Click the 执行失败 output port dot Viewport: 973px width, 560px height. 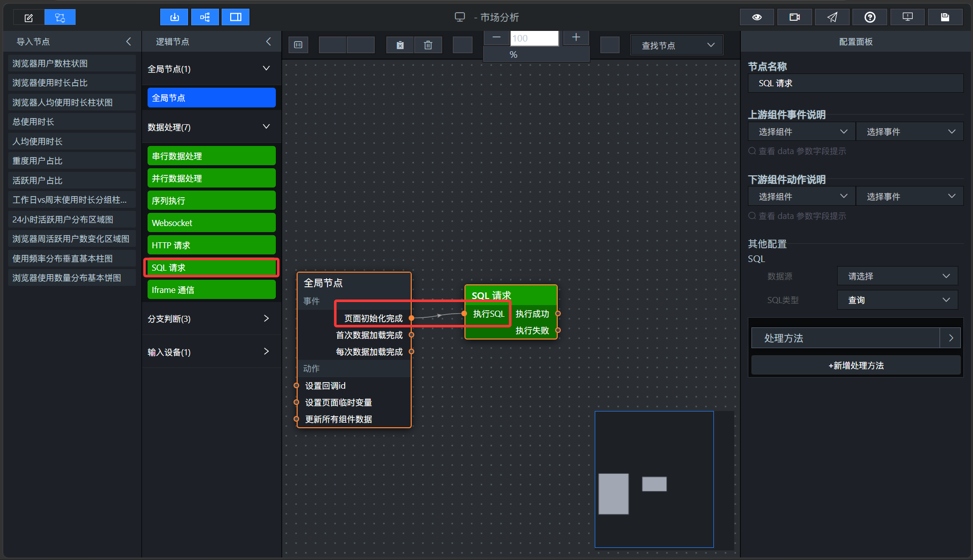[x=558, y=330]
